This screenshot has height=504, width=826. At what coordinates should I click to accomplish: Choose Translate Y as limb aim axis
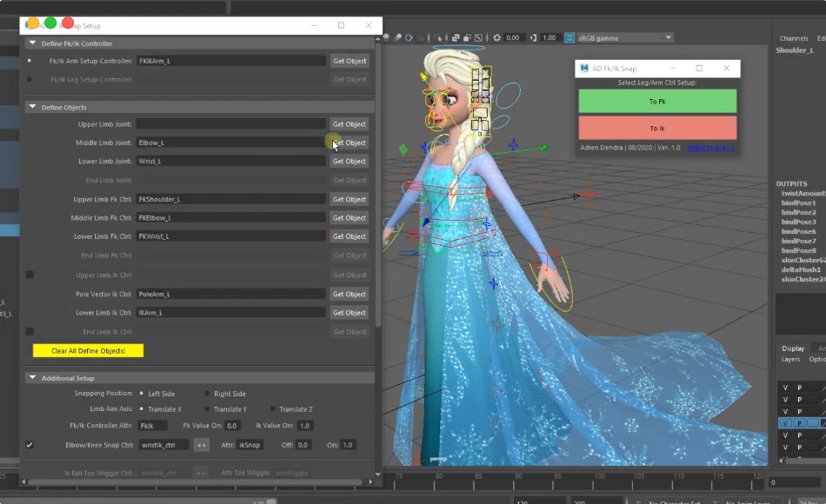click(207, 408)
